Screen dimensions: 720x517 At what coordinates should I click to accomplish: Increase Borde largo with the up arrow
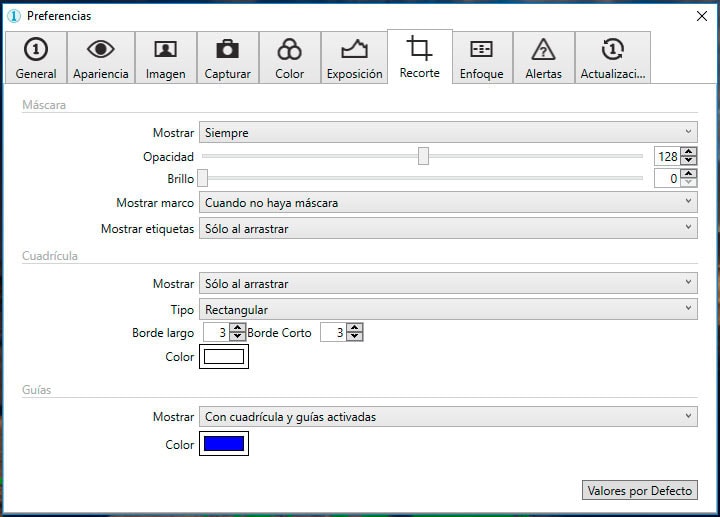tap(237, 328)
